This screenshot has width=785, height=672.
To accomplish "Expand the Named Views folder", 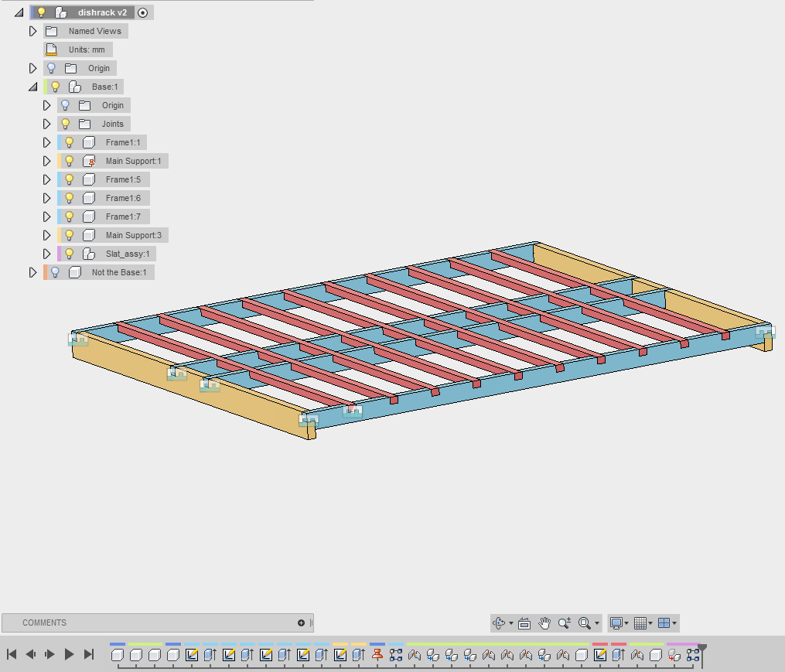I will (32, 31).
